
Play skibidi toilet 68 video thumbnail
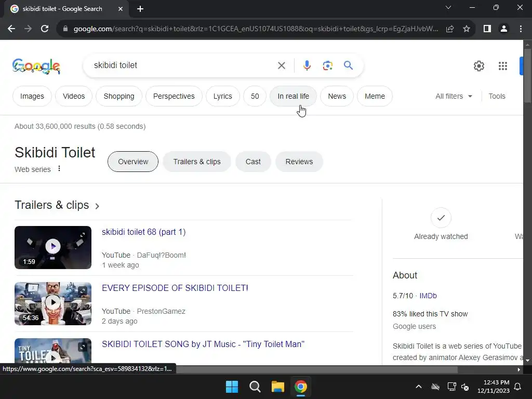point(53,247)
